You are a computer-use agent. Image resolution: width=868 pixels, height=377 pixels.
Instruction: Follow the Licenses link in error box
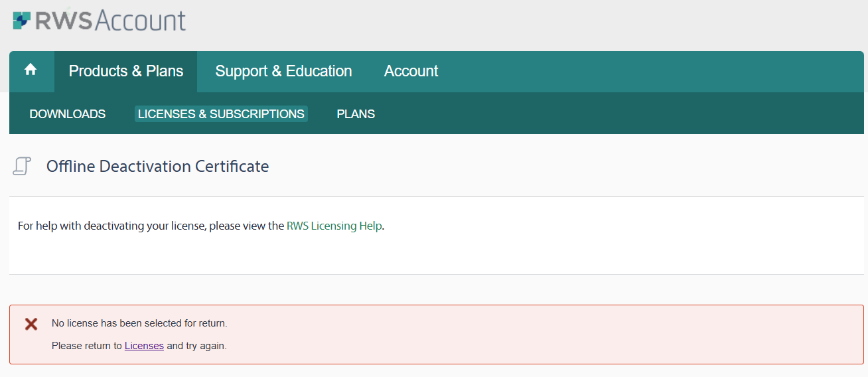144,346
